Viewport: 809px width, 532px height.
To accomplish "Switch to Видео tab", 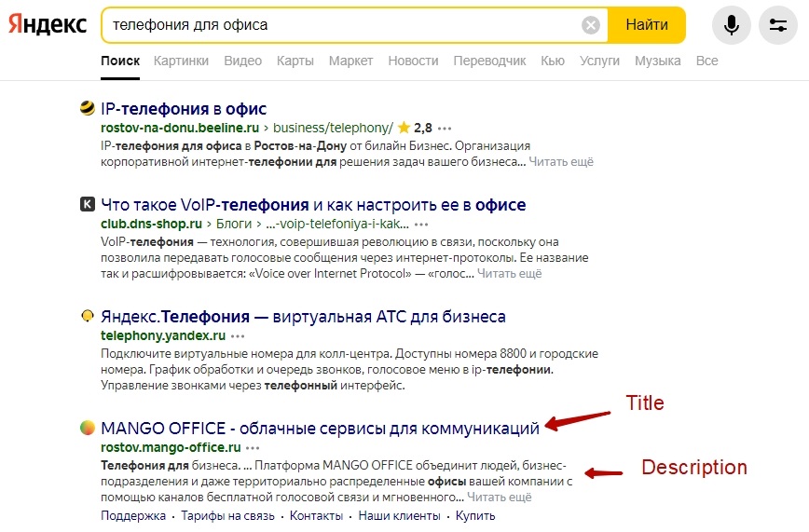I will 243,61.
